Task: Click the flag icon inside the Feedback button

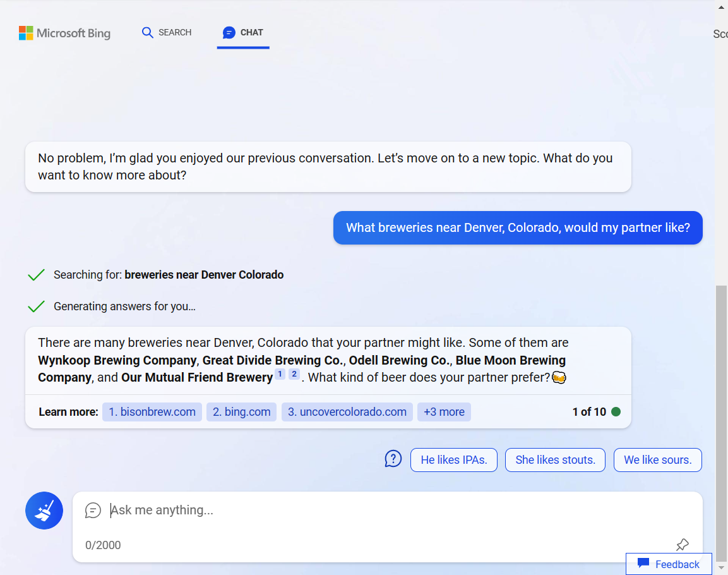Action: 643,564
